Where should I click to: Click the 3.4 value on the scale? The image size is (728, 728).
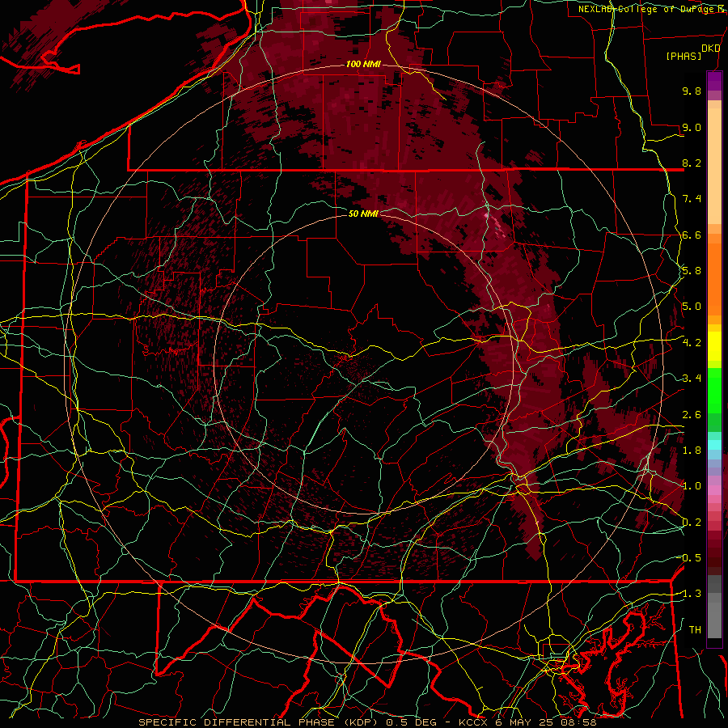692,379
